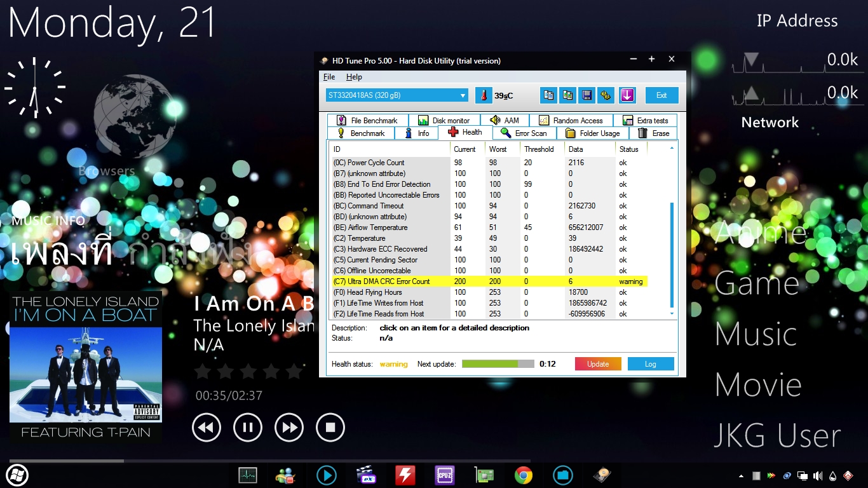The image size is (868, 488).
Task: Pause the current song
Action: 248,428
